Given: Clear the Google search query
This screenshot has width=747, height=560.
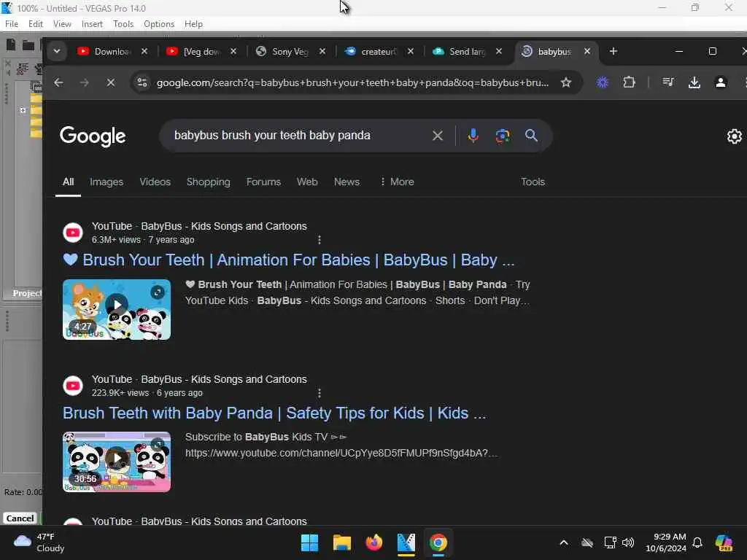Looking at the screenshot, I should (x=438, y=136).
